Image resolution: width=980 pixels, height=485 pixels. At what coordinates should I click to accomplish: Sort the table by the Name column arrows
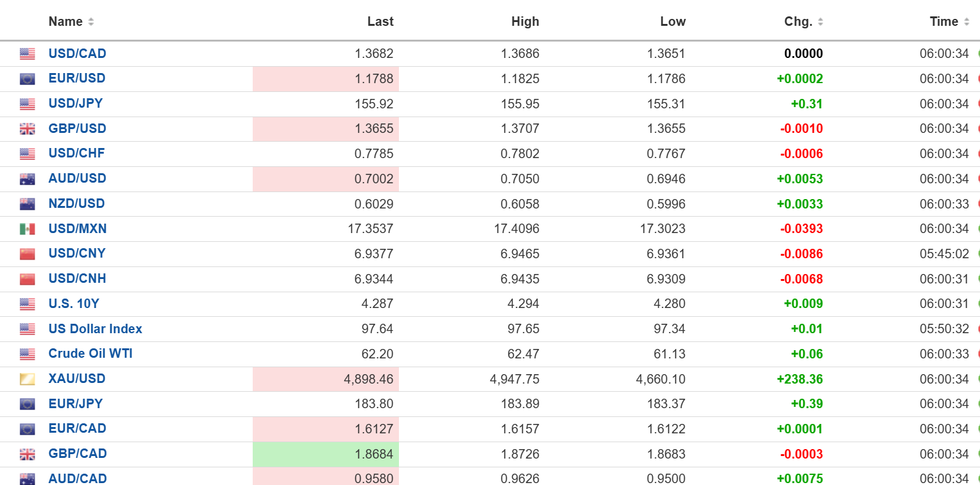[x=91, y=22]
